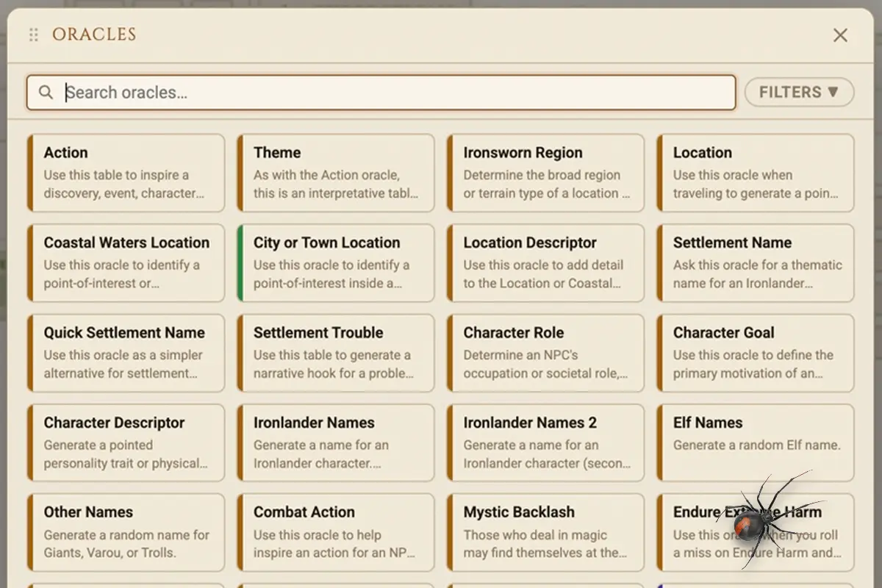Select the Other Names oracle
The width and height of the screenshot is (882, 588).
coord(126,533)
